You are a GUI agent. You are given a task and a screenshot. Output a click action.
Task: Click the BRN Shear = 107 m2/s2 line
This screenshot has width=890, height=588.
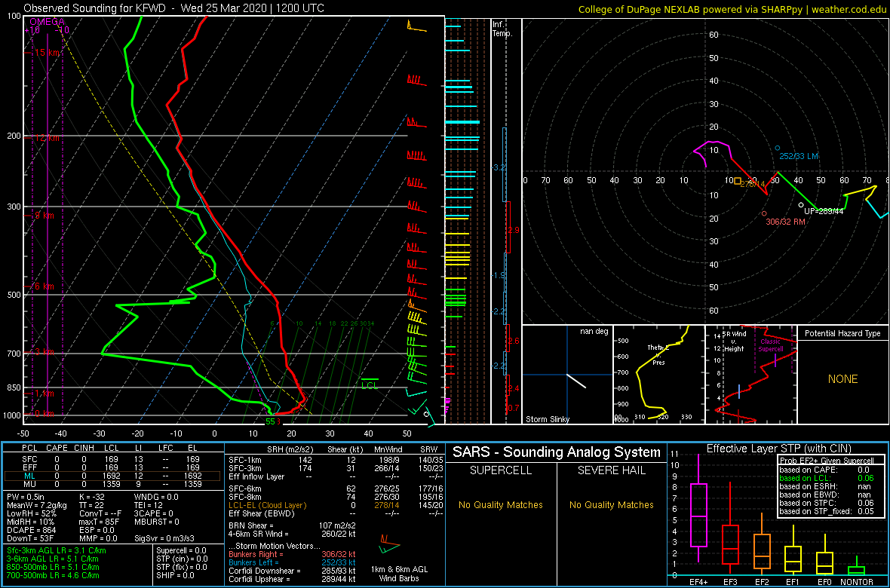(x=292, y=525)
